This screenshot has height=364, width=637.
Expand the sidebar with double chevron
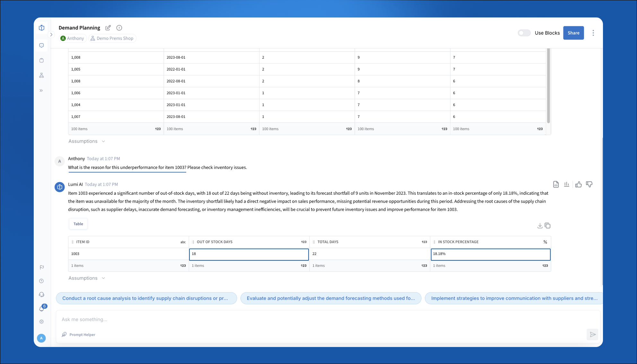coord(41,90)
